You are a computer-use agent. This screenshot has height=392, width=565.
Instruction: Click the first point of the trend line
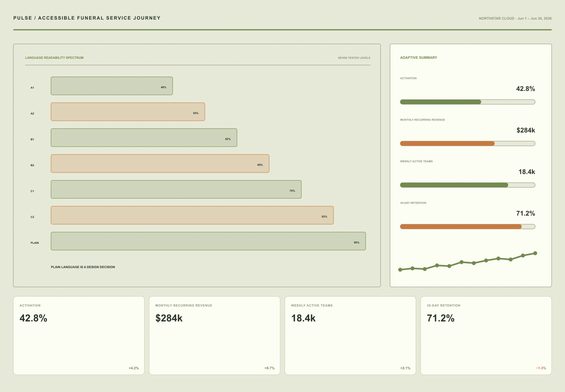click(400, 270)
